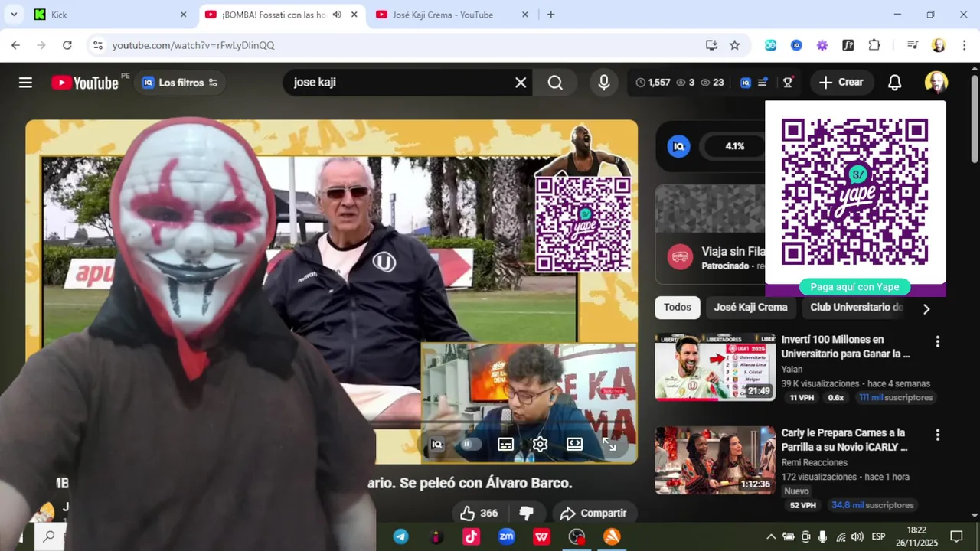Open Zoom from the taskbar

coord(506,536)
